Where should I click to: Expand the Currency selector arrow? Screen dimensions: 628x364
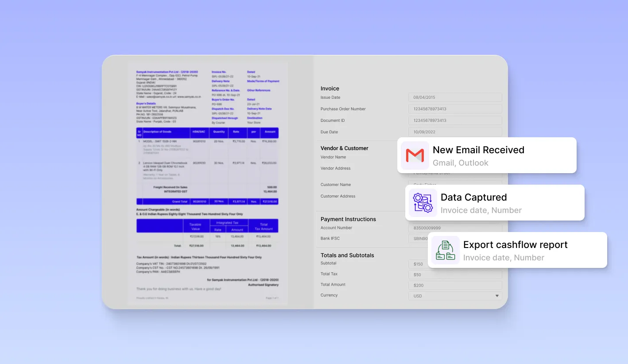click(x=497, y=295)
